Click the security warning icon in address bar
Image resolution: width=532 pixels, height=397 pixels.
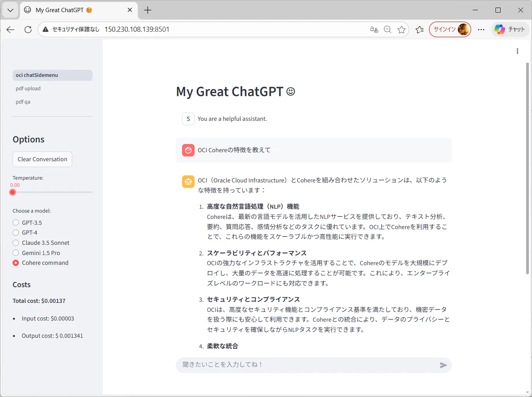[x=46, y=29]
